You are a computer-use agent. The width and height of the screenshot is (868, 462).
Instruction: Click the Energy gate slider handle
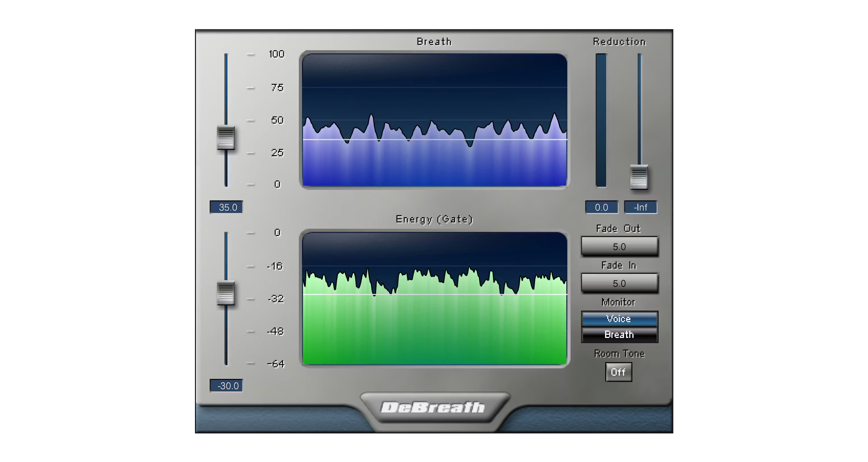click(x=226, y=293)
